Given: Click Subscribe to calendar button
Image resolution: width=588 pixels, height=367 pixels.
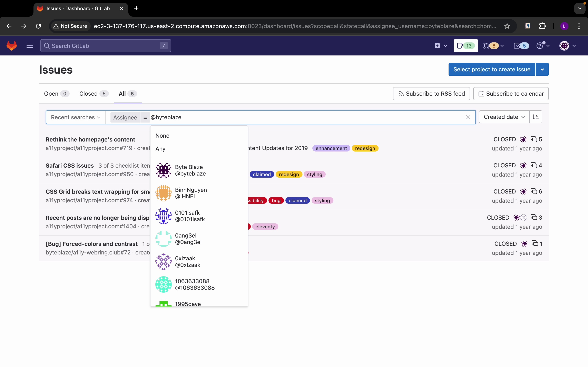Looking at the screenshot, I should [511, 94].
